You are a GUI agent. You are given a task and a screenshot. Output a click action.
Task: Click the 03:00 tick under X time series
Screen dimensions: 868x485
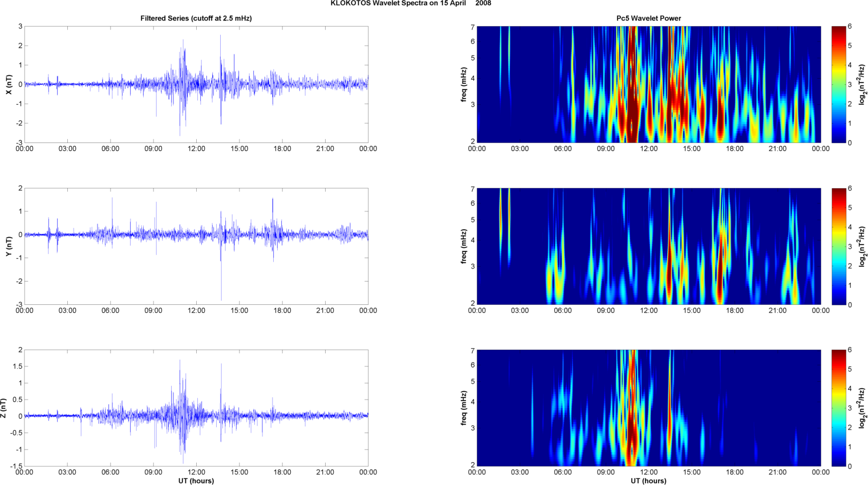coord(67,149)
